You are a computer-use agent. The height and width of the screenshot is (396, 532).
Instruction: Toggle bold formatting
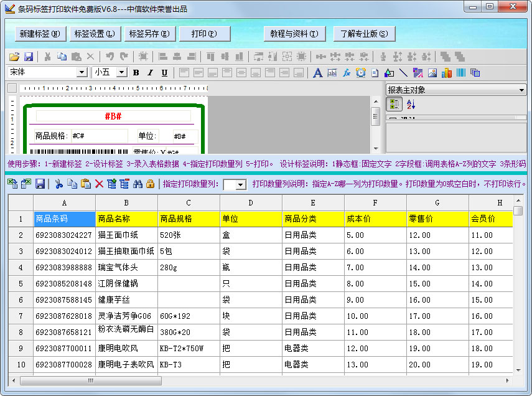point(136,72)
